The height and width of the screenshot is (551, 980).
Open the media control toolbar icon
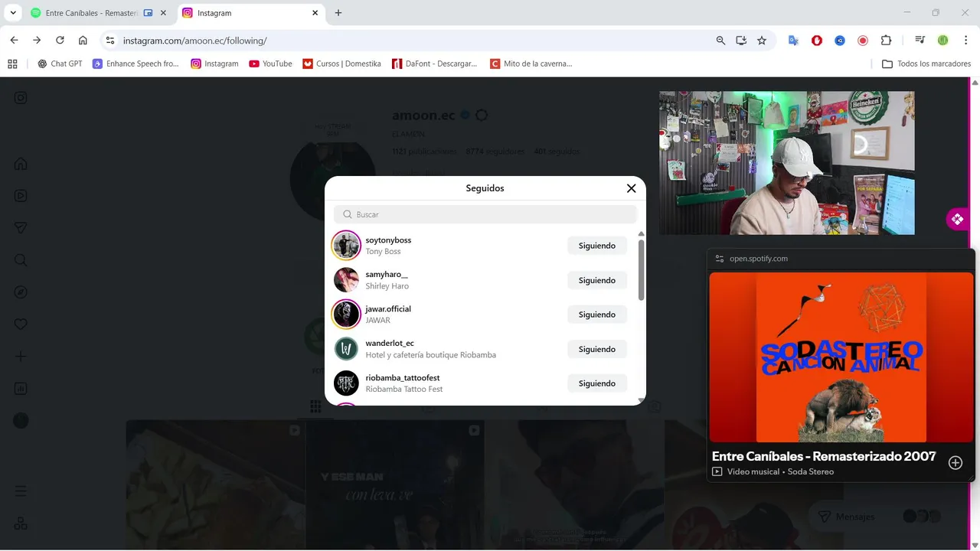click(920, 41)
